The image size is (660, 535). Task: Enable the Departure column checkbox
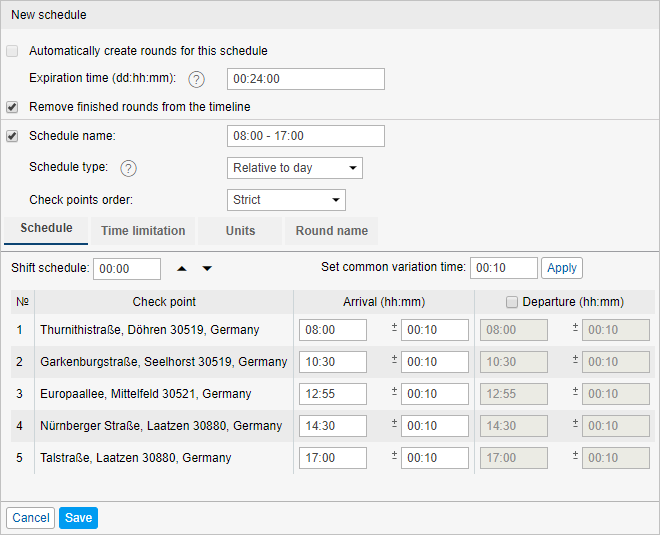click(512, 302)
